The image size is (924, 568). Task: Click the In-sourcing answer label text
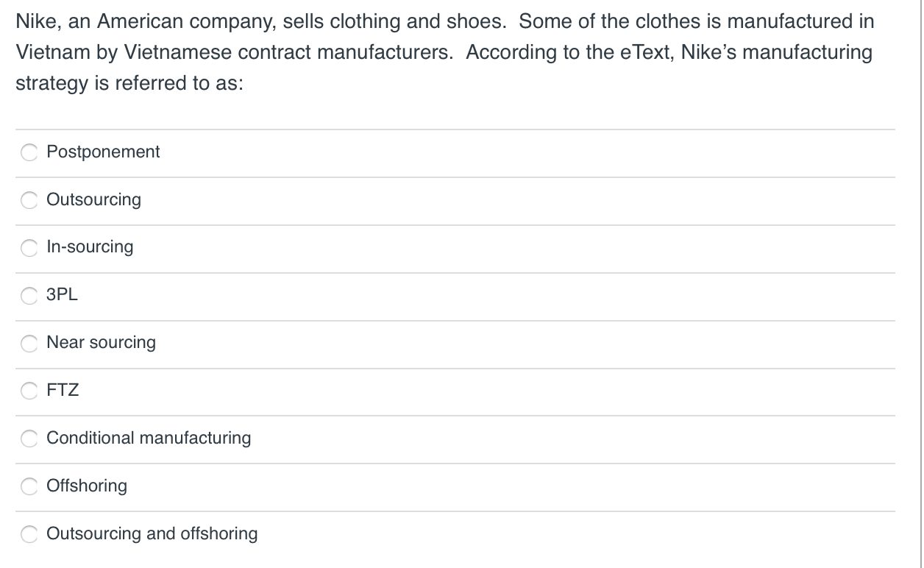90,246
